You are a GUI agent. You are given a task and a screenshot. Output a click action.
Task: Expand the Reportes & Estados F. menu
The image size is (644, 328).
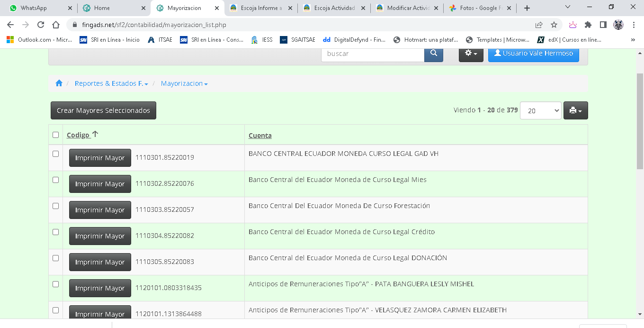click(111, 83)
